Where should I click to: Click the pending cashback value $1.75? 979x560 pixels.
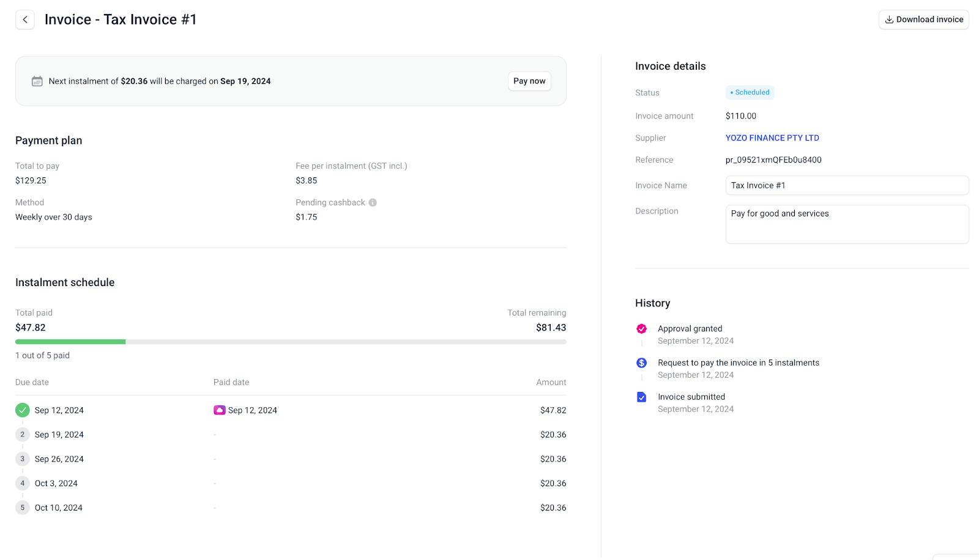coord(307,218)
